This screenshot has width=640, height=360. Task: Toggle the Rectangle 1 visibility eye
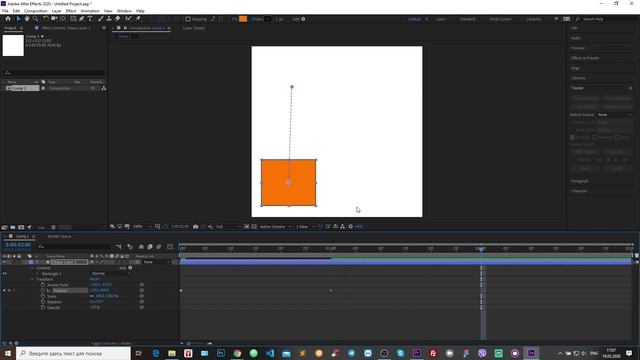point(4,274)
